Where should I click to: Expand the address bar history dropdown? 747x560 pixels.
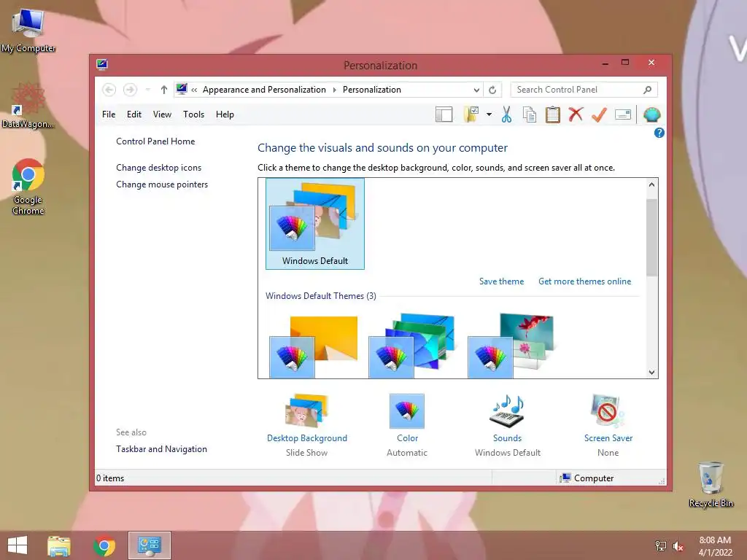[476, 90]
